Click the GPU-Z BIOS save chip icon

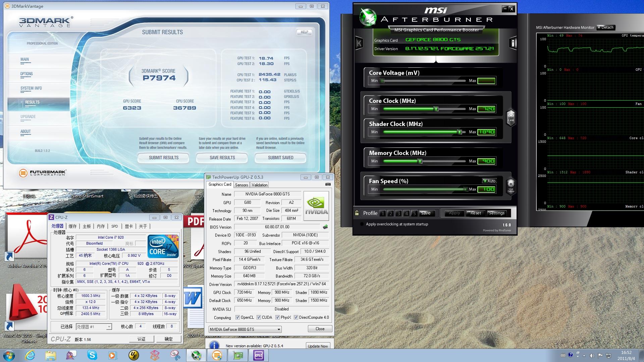325,227
